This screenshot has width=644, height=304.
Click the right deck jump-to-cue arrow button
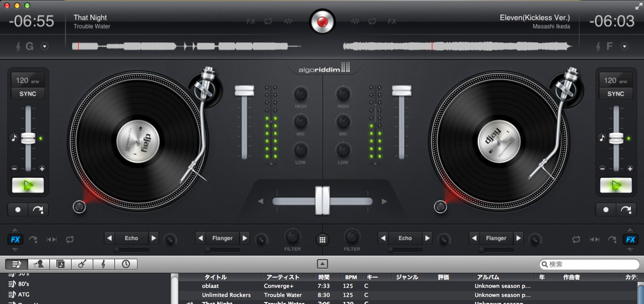click(626, 210)
